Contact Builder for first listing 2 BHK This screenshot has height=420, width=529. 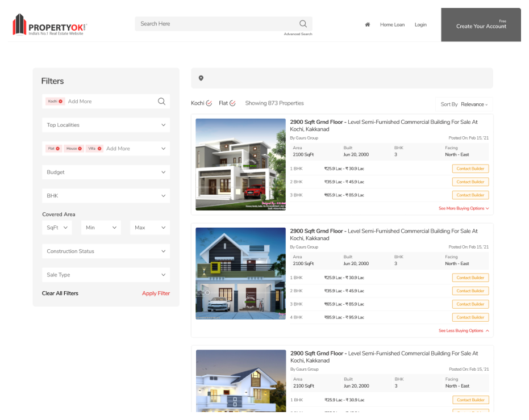(470, 182)
